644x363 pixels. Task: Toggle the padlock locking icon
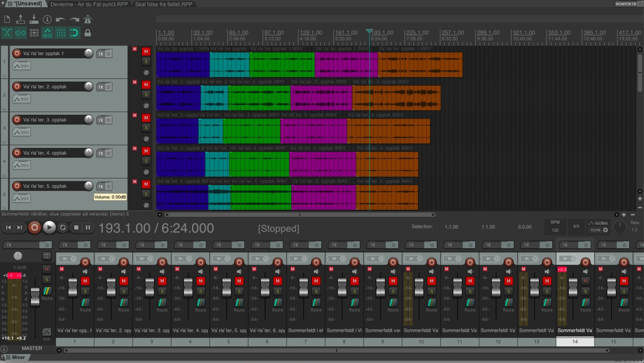pyautogui.click(x=88, y=33)
